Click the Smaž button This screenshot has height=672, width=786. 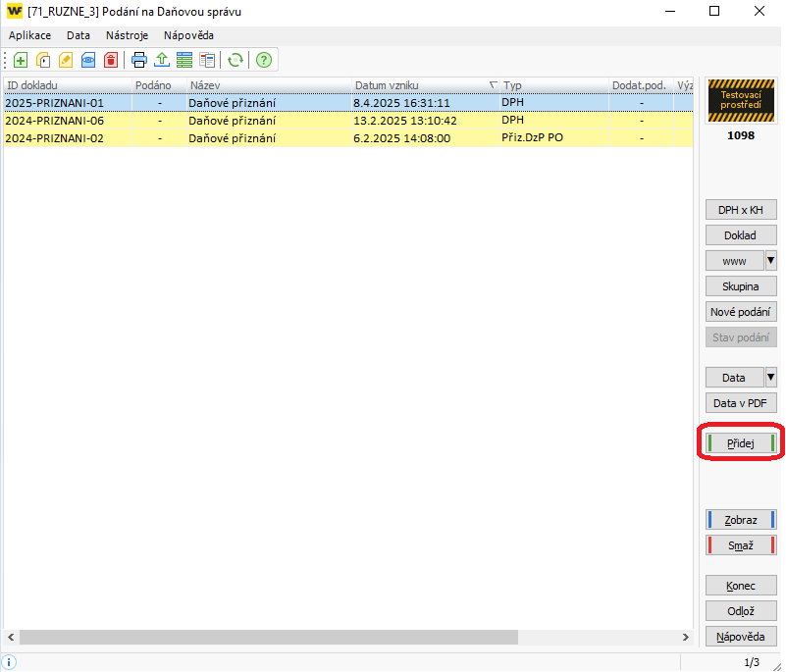click(741, 545)
